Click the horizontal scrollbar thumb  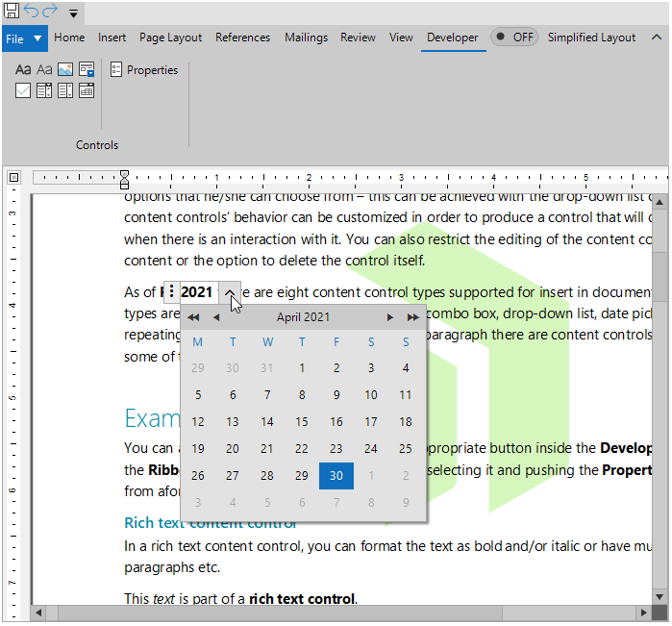pyautogui.click(x=280, y=613)
